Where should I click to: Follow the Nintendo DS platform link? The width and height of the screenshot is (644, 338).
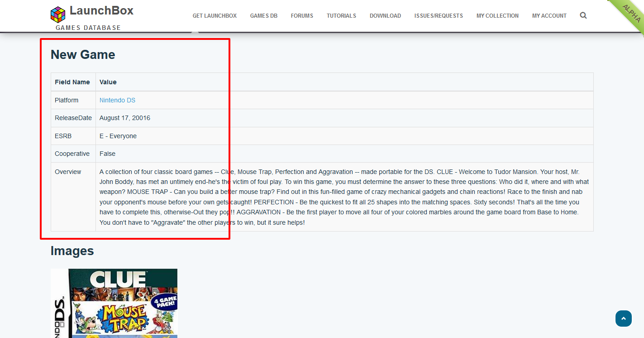(x=117, y=100)
